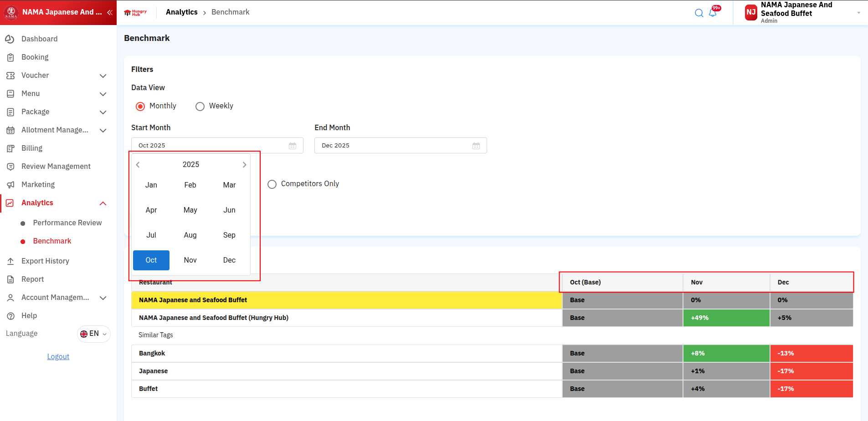
Task: Open the Export History page
Action: (45, 261)
